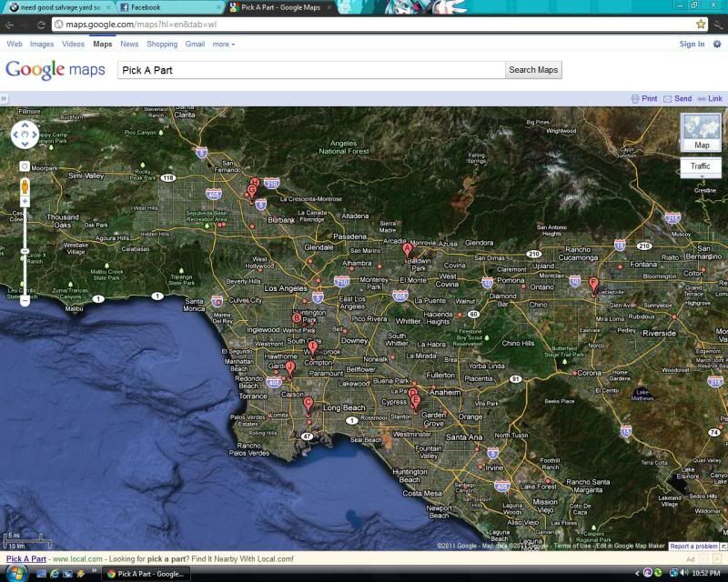Open marker C near Long Beach
The image size is (728, 582).
pyautogui.click(x=308, y=405)
